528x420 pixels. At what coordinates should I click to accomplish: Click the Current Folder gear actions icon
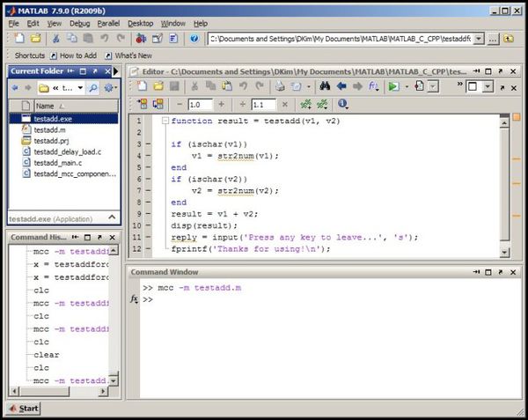tap(110, 88)
